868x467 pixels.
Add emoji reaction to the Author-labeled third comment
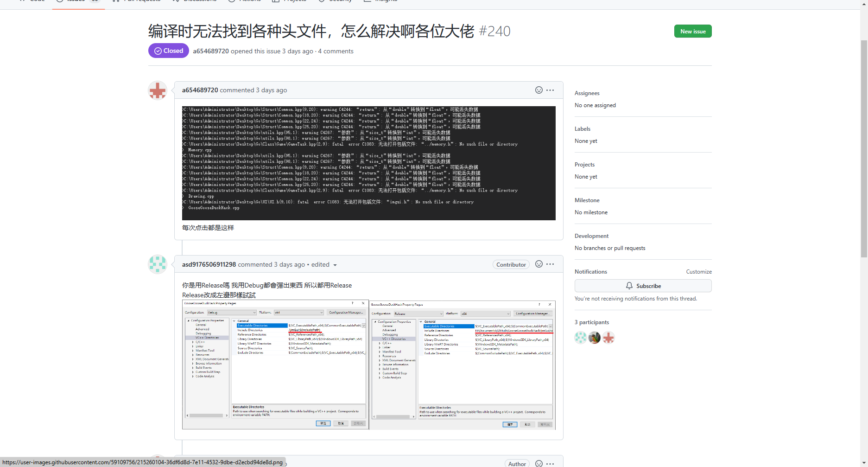tap(539, 464)
